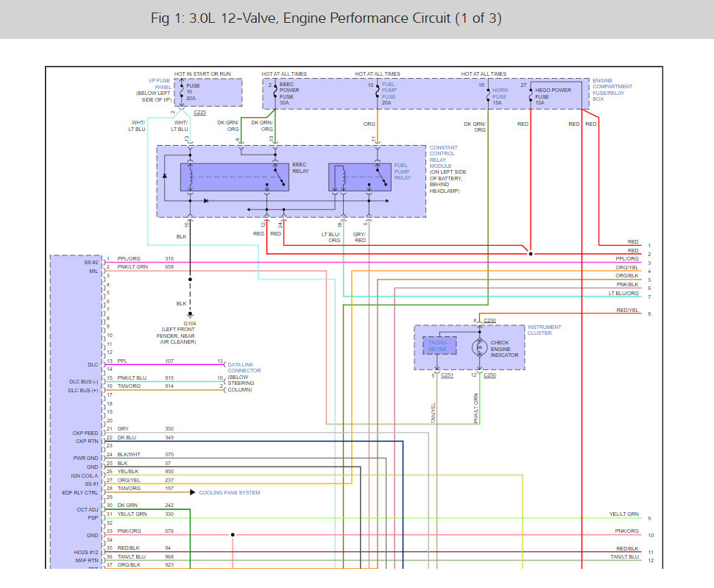Click the EEEC relay coil symbol
Screen dimensions: 714x588
[191, 177]
